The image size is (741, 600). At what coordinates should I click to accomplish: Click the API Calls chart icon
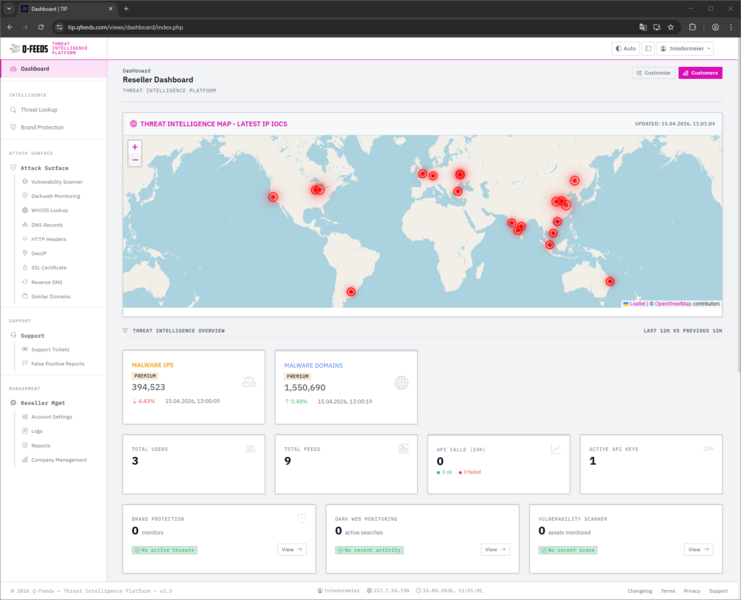pos(556,449)
